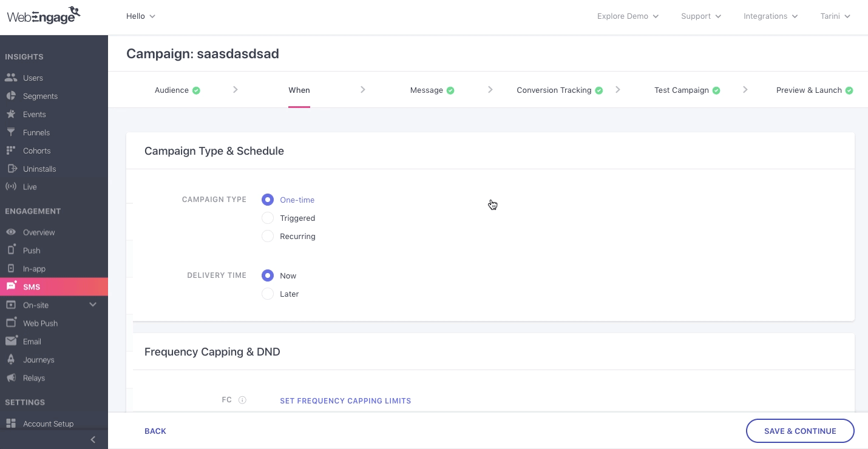This screenshot has height=449, width=868.
Task: Click the chevron after the Audience step
Action: tap(236, 90)
